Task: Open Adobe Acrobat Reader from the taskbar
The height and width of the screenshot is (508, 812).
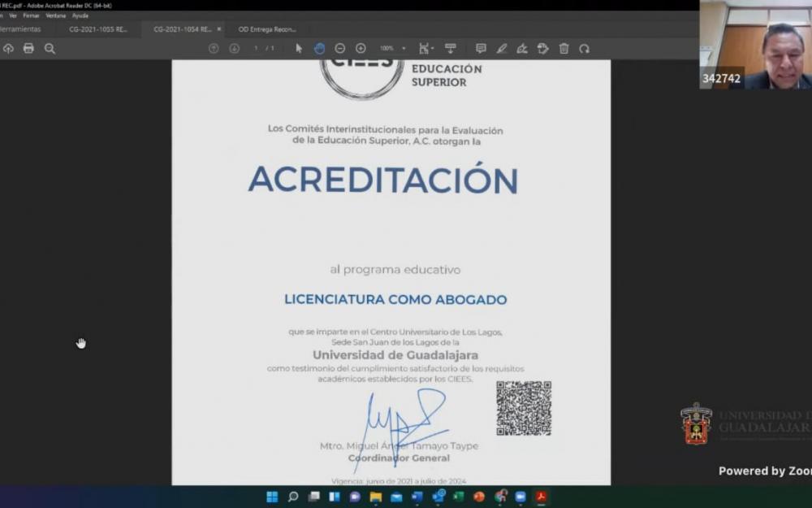Action: tap(541, 497)
